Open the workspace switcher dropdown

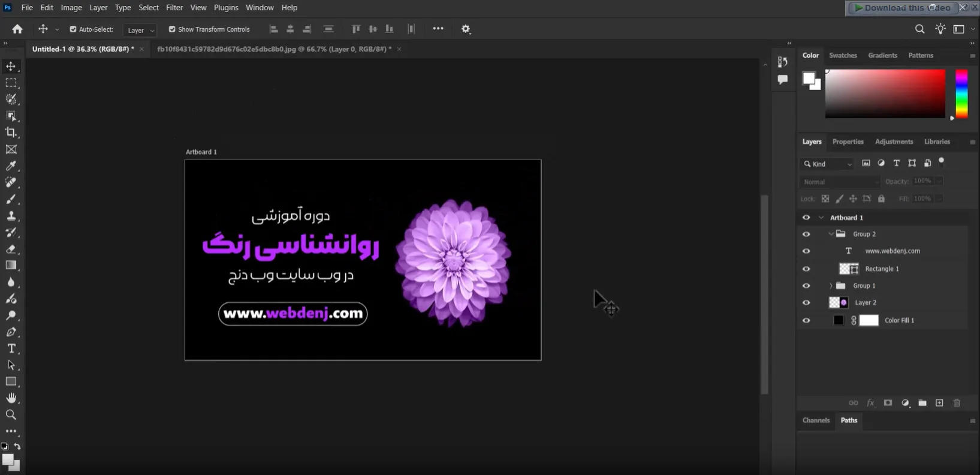pyautogui.click(x=963, y=29)
